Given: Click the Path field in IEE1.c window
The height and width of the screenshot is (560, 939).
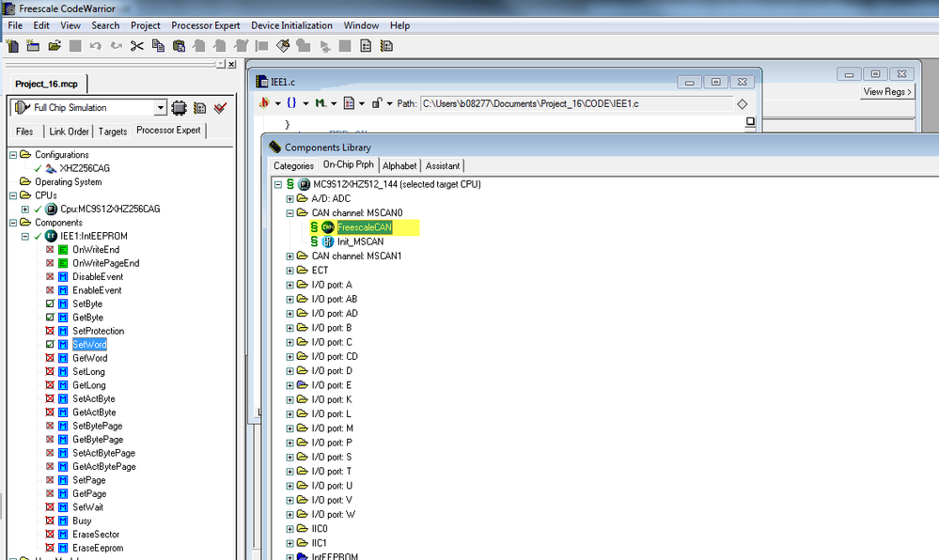Looking at the screenshot, I should click(x=576, y=103).
